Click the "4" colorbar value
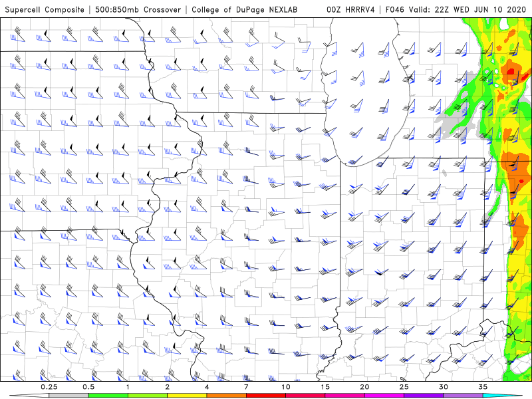Viewport: 532px width, 399px height. pyautogui.click(x=207, y=387)
